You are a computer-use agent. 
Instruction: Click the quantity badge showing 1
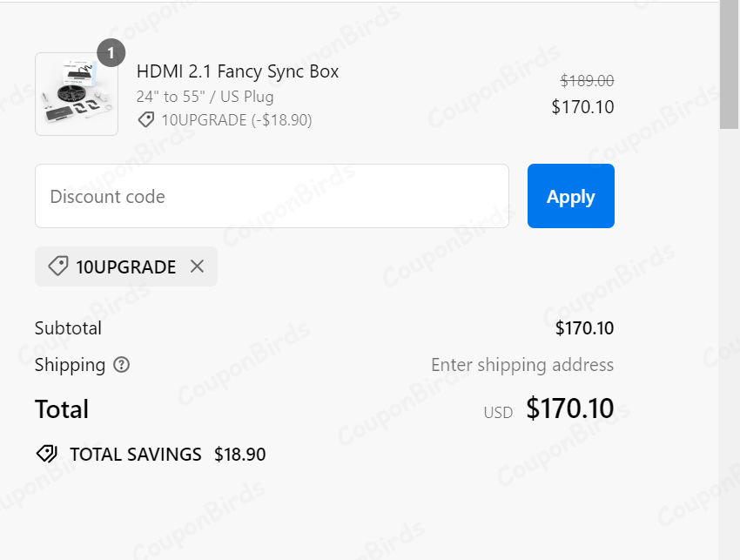pos(111,53)
